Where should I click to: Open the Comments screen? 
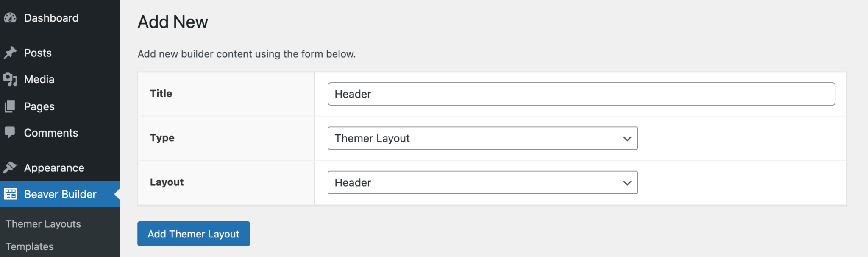tap(51, 133)
